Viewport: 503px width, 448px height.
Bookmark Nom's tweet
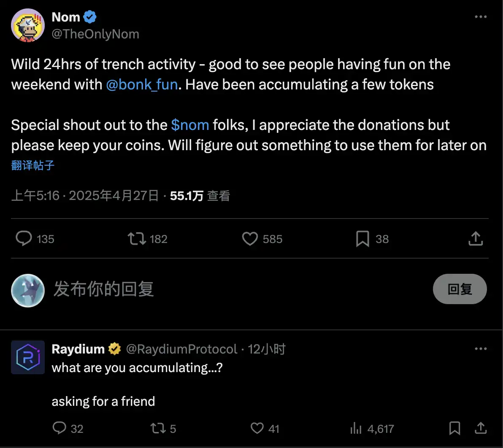(x=362, y=239)
